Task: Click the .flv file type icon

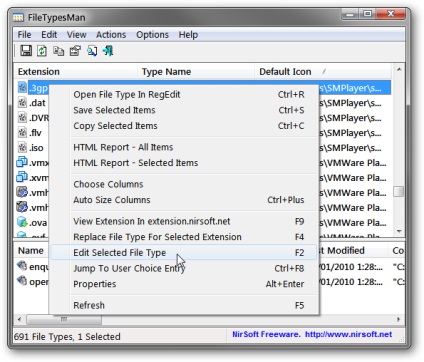Action: click(x=22, y=133)
